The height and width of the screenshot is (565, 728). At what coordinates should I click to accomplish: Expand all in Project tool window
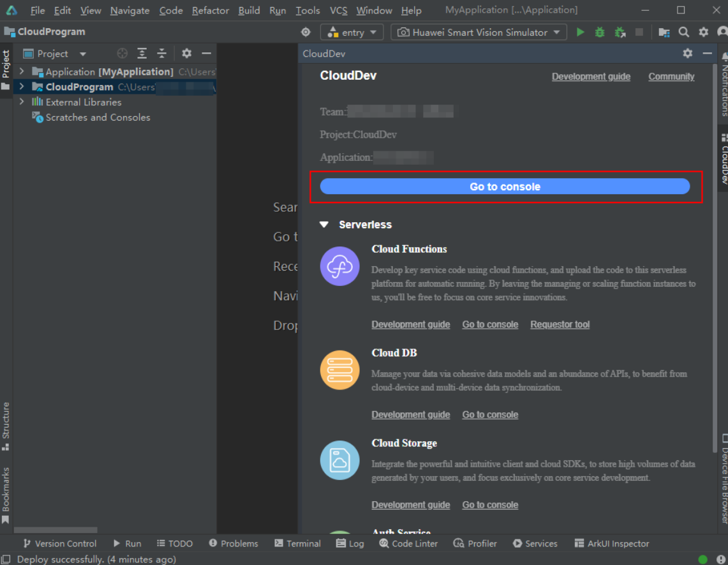pos(142,54)
